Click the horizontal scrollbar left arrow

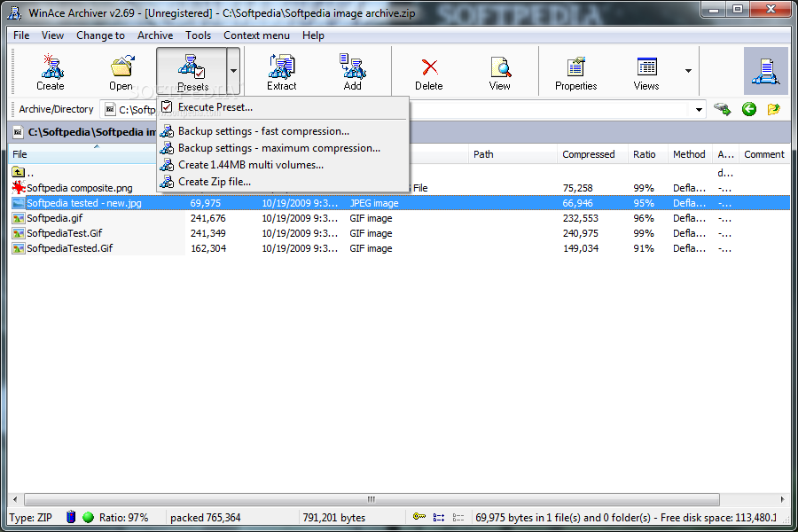(15, 499)
